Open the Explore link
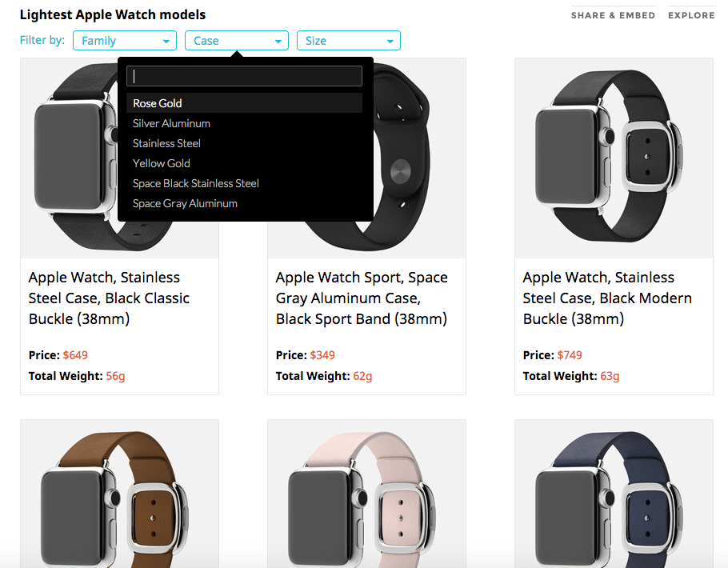The width and height of the screenshot is (728, 568). (x=691, y=15)
